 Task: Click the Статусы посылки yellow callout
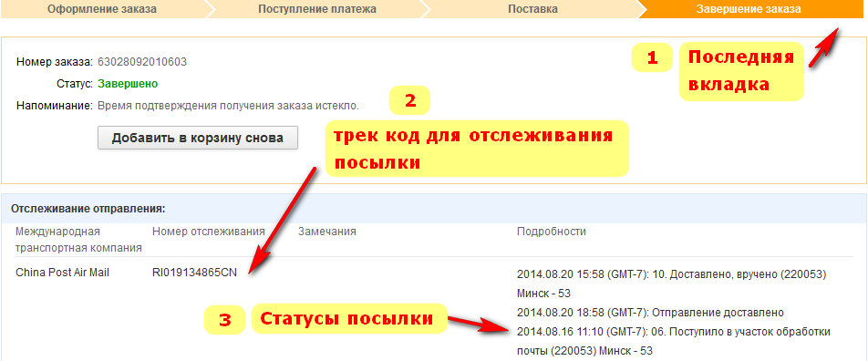[349, 318]
